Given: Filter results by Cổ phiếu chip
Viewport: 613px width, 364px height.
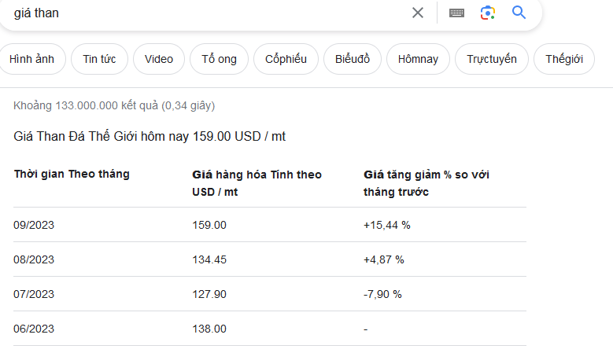Looking at the screenshot, I should 286,59.
